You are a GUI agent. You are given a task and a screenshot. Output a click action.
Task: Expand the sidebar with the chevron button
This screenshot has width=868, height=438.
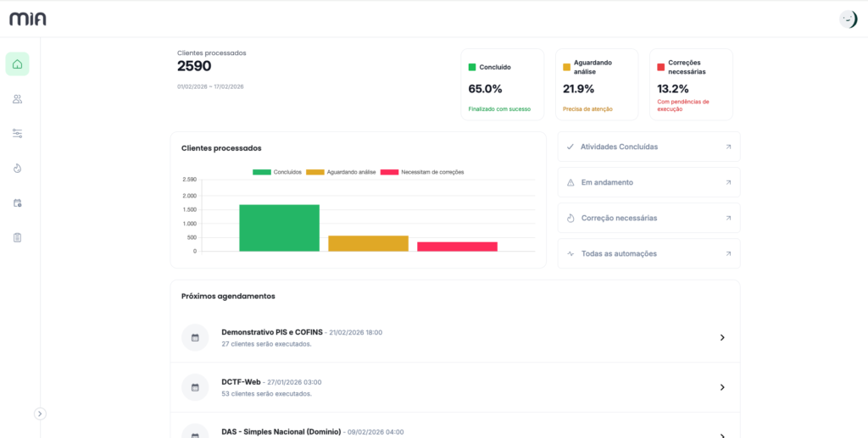click(40, 414)
